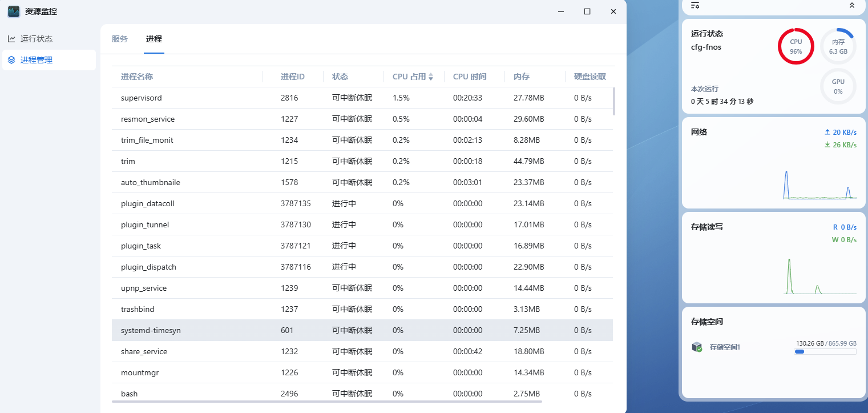868x413 pixels.
Task: Click the network download arrow icon
Action: pyautogui.click(x=827, y=145)
